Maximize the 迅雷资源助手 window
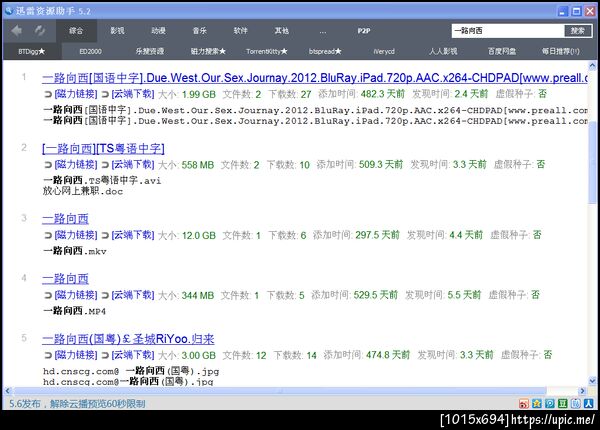 click(576, 11)
